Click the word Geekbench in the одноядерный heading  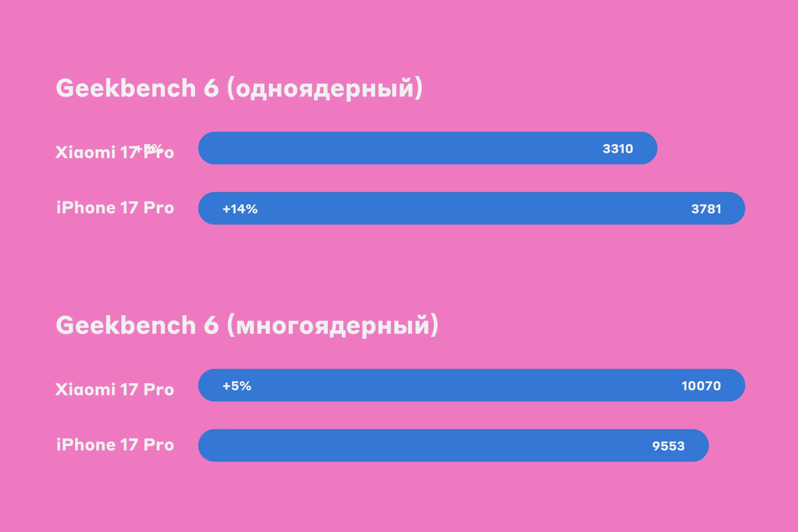pyautogui.click(x=126, y=88)
